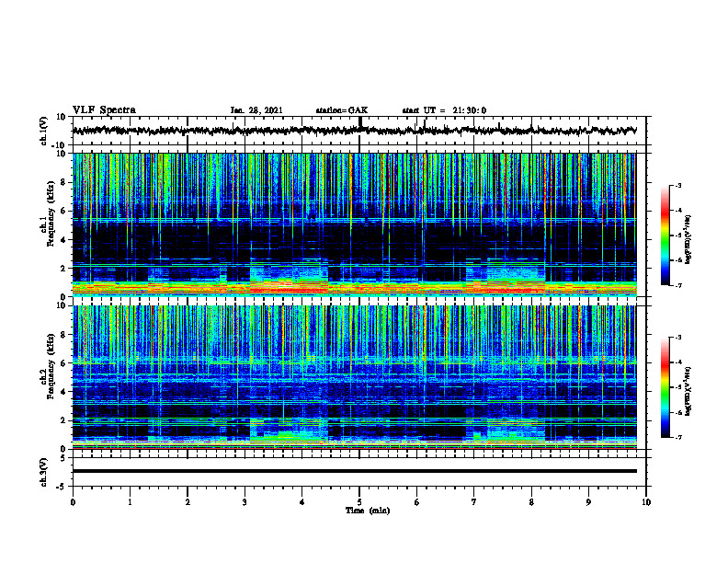Image resolution: width=728 pixels, height=563 pixels.
Task: Click the ch.2 spectrogram color bar
Action: [x=665, y=387]
